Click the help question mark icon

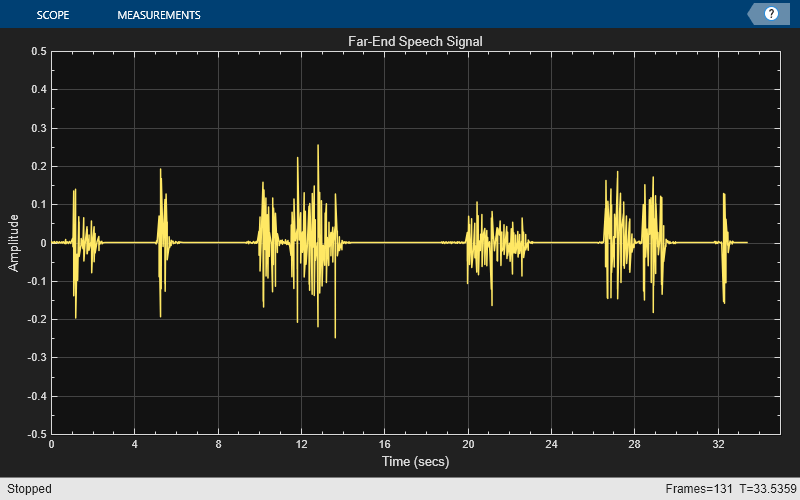(771, 14)
